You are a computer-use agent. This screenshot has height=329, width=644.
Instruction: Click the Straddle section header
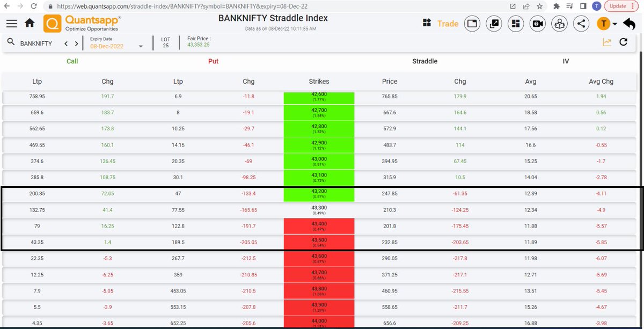coord(425,61)
